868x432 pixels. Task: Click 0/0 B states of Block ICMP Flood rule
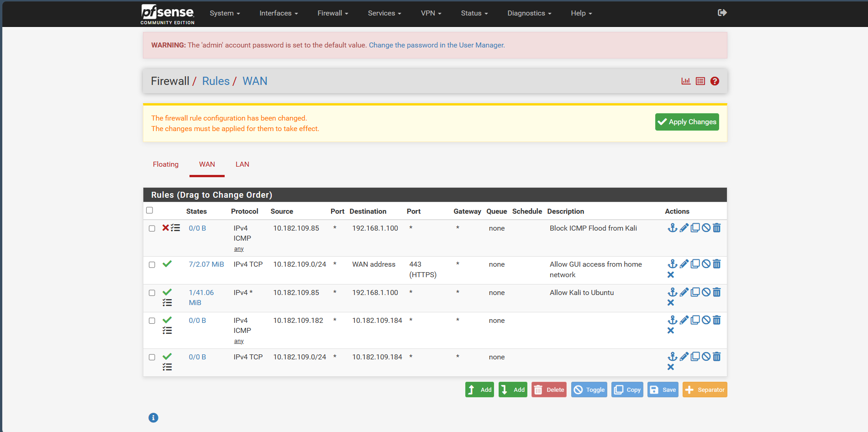click(x=197, y=228)
